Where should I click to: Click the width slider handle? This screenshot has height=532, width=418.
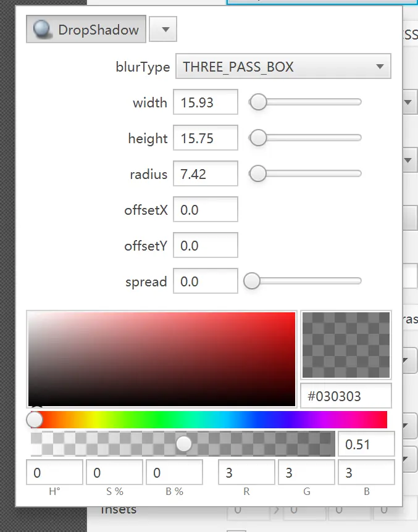257,102
